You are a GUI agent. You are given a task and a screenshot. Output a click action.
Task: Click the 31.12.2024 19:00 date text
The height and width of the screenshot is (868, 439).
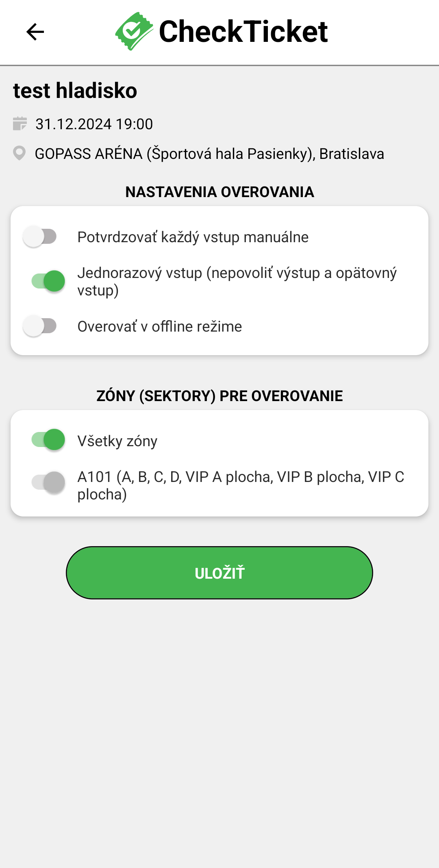(94, 124)
